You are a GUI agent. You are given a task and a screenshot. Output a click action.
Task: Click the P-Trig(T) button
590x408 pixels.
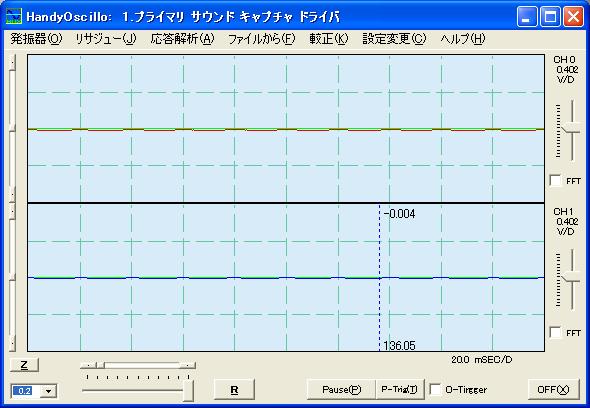click(400, 390)
